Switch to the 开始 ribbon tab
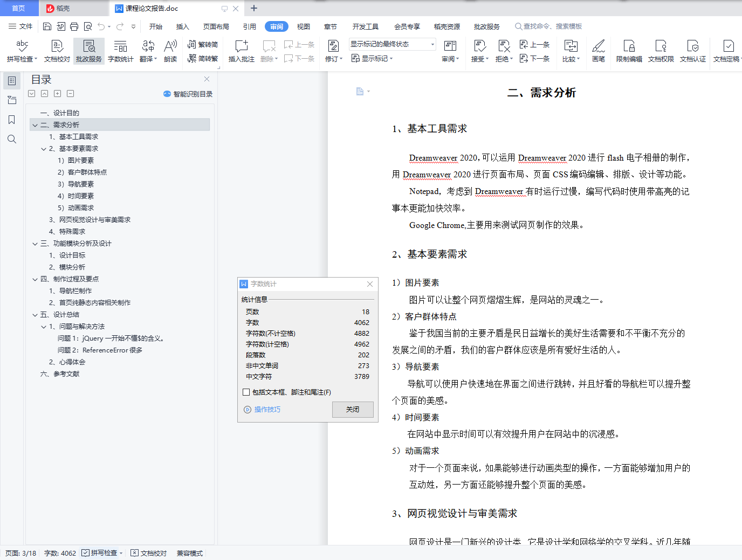Screen dimensions: 742x560 click(156, 26)
